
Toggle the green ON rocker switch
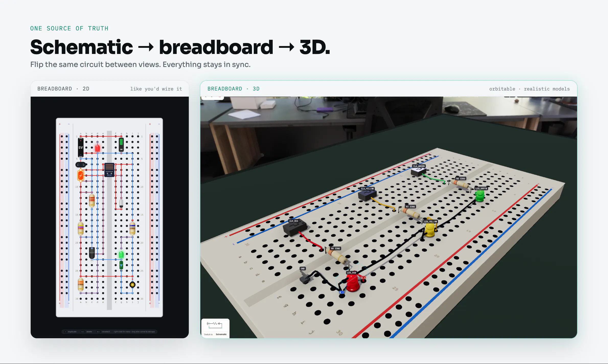click(x=121, y=144)
